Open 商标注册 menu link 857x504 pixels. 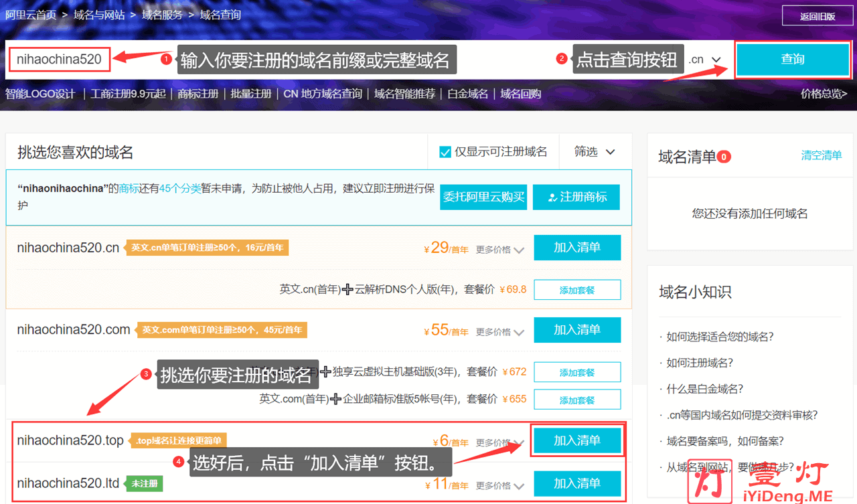point(198,94)
